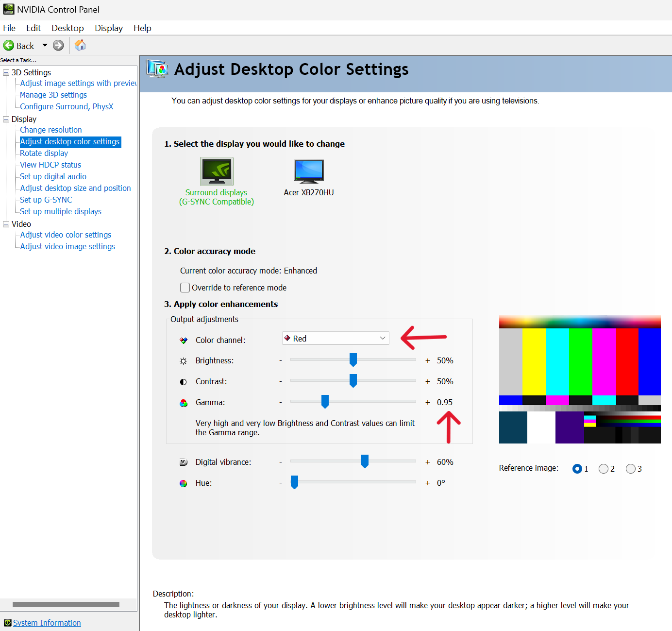Enable Override to reference mode
This screenshot has height=631, width=672.
tap(185, 288)
